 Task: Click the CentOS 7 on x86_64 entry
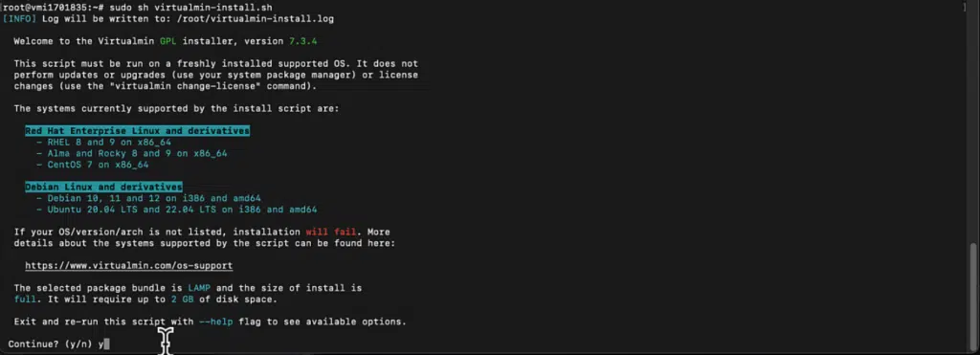(99, 165)
